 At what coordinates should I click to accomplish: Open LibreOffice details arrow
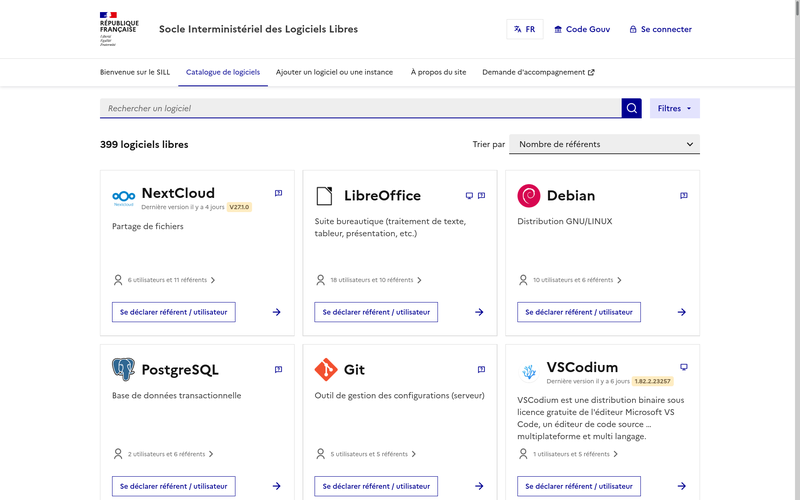(x=479, y=312)
